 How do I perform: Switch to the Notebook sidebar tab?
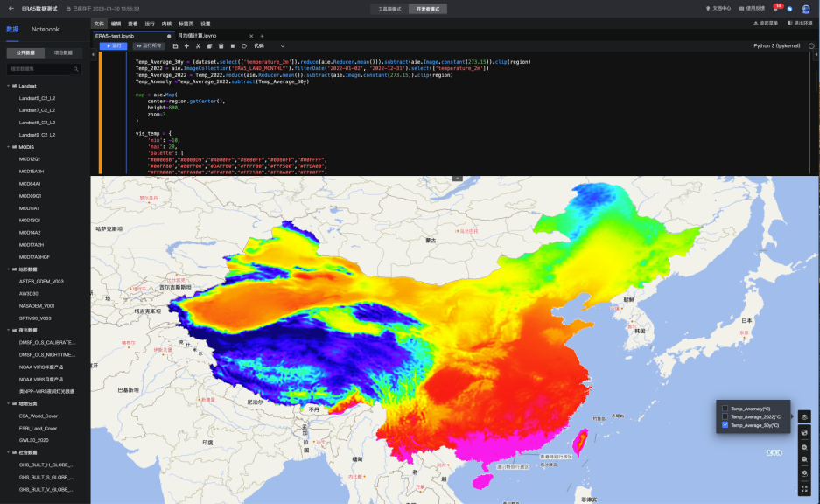pos(46,29)
